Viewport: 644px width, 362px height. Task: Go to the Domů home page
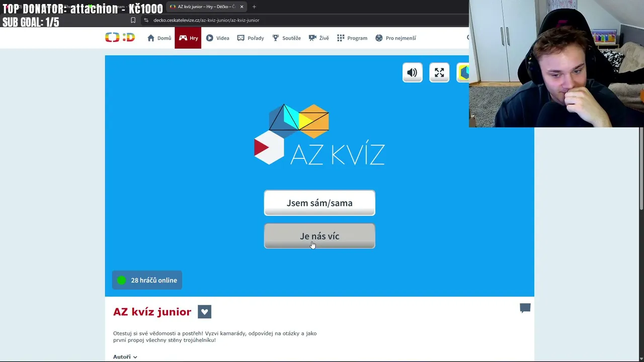click(159, 38)
